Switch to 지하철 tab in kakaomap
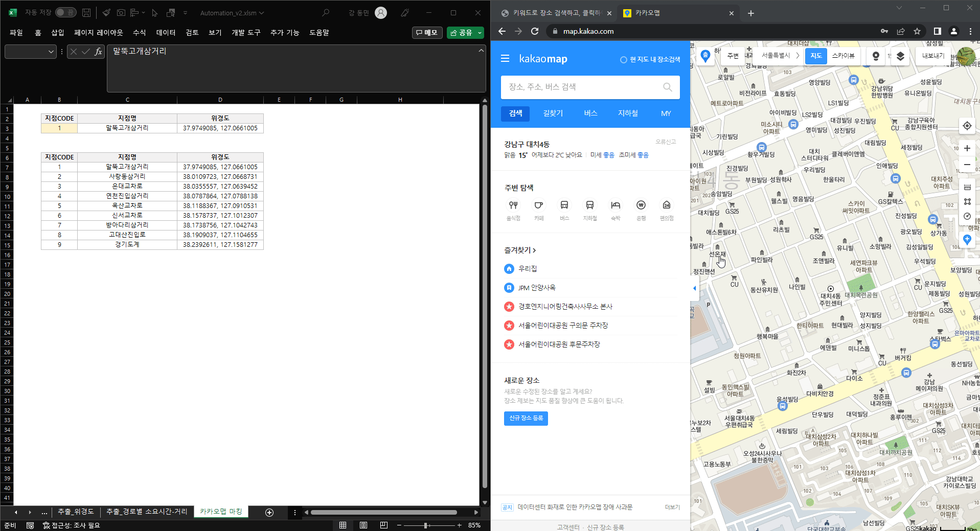 [x=628, y=113]
